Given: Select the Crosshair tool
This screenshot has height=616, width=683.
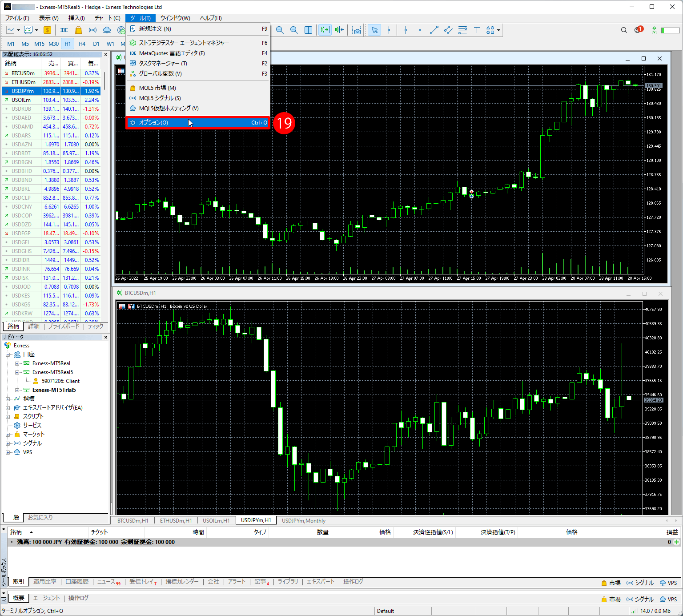Looking at the screenshot, I should [x=389, y=30].
